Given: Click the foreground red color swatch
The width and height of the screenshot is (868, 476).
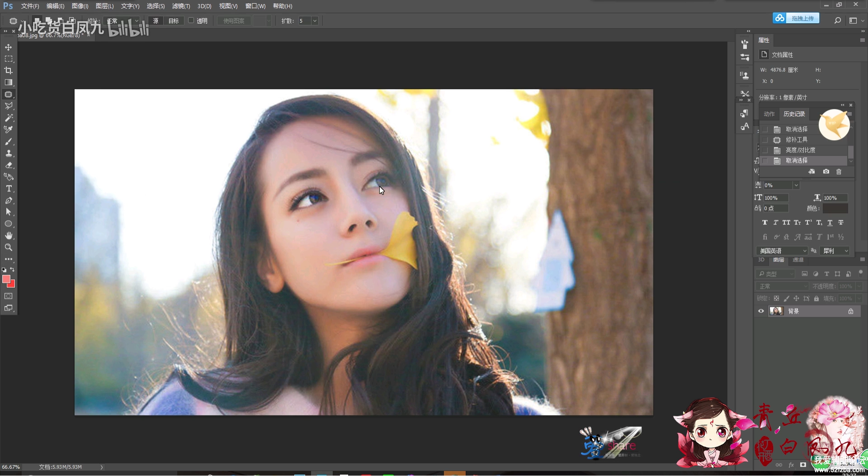Looking at the screenshot, I should coord(6,279).
